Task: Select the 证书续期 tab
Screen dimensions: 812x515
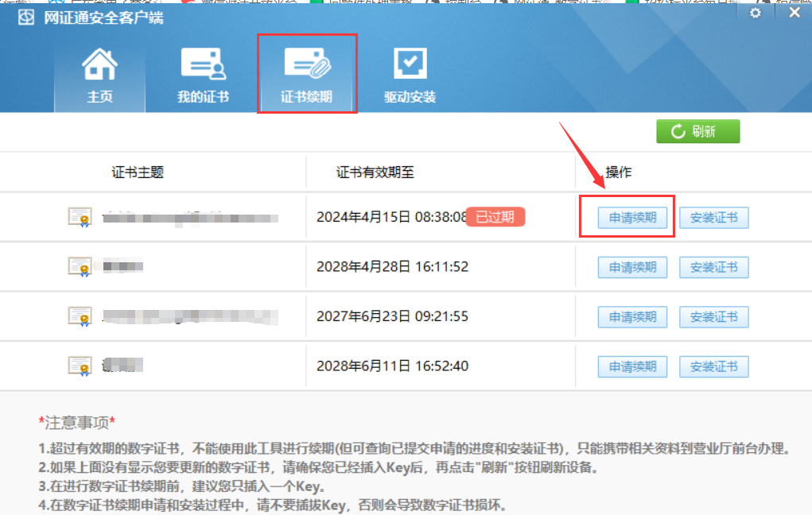Action: pos(306,77)
